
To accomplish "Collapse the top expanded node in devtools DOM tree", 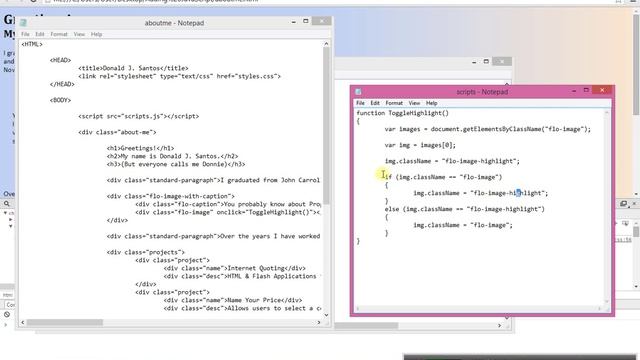I will tap(5, 213).
